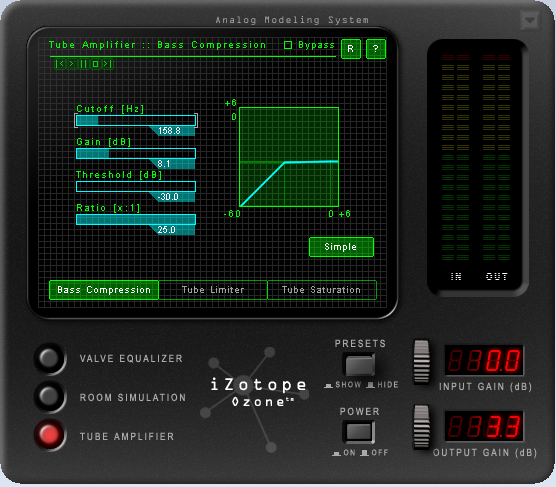Enable the Room Simulation module button

pyautogui.click(x=50, y=397)
